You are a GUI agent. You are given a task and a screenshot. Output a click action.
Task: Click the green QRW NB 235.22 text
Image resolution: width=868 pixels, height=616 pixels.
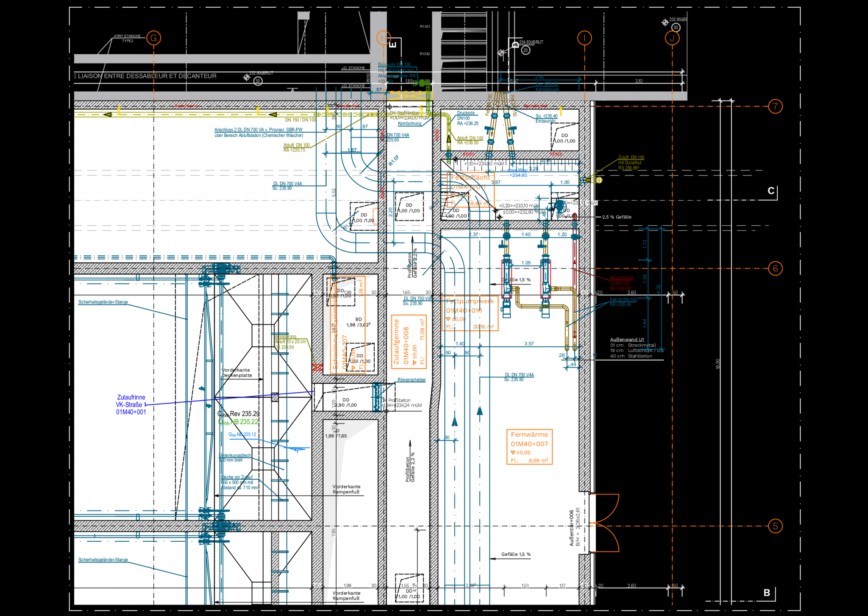238,422
